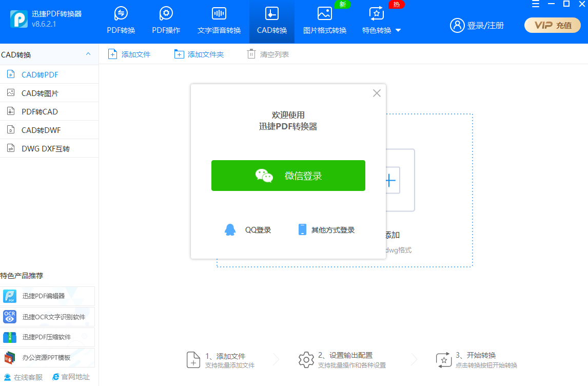Viewport: 588px width, 386px height.
Task: Close the welcome login dialog
Action: coord(377,93)
